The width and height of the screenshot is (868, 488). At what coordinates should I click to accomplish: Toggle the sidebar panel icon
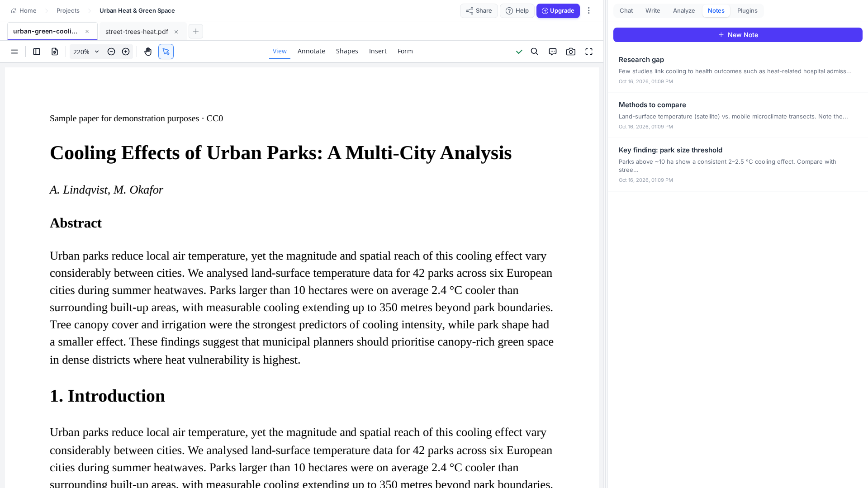pyautogui.click(x=37, y=52)
